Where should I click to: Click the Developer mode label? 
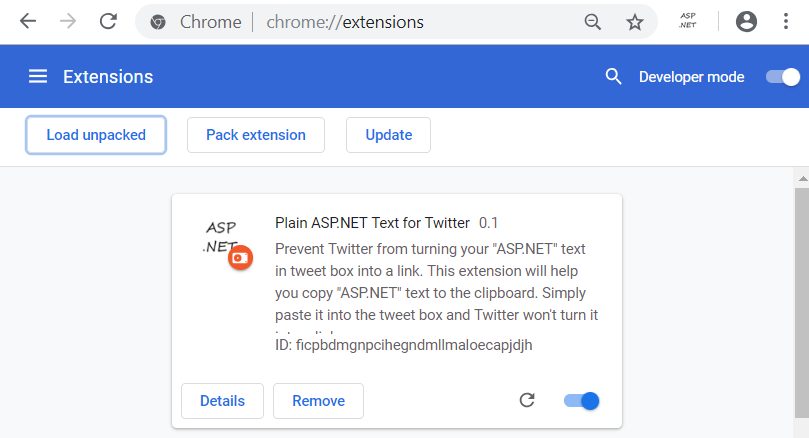click(x=691, y=77)
